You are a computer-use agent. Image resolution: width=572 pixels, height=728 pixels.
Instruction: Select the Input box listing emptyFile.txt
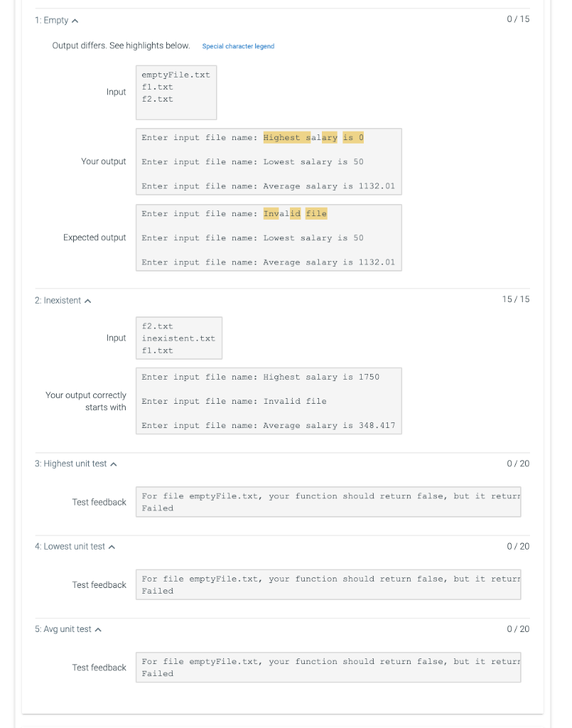pos(176,92)
